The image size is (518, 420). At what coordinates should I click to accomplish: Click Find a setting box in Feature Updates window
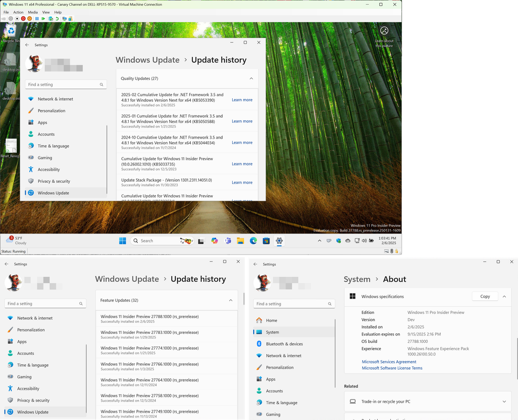pos(45,303)
